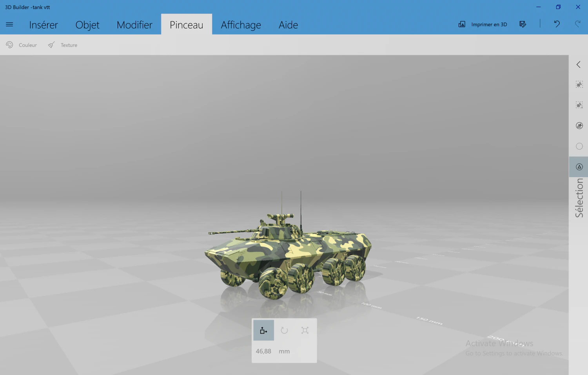Click the highlighted triangle icon in sidebar
Screen dimensions: 588x375
[579, 167]
